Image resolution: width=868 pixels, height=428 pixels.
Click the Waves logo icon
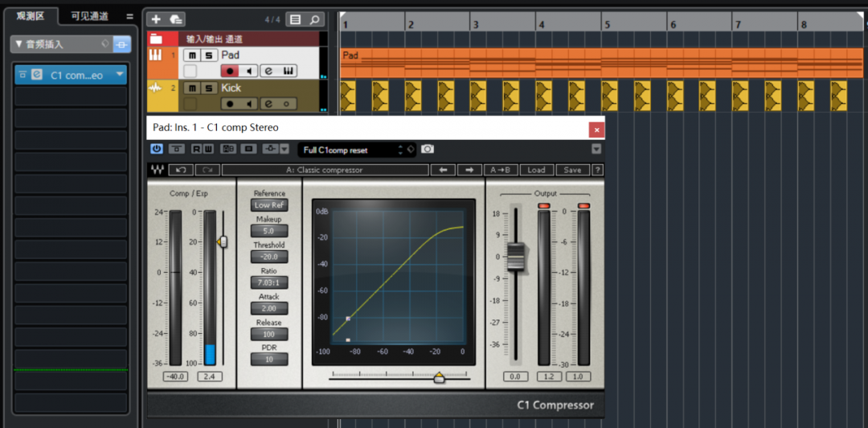[157, 170]
